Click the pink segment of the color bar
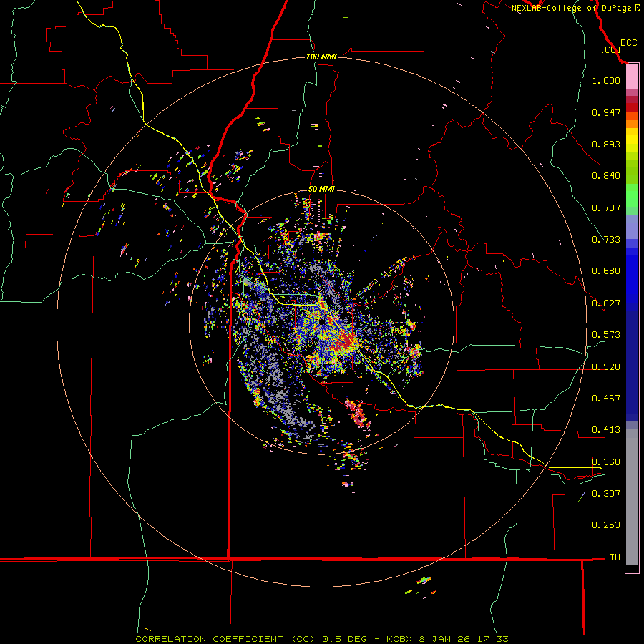644x644 pixels. [x=632, y=77]
